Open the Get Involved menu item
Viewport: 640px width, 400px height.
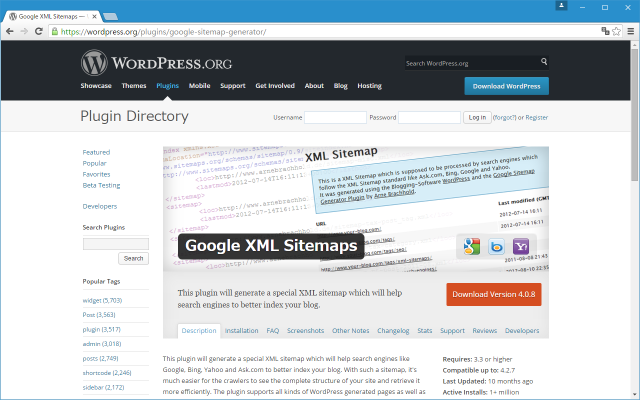275,86
